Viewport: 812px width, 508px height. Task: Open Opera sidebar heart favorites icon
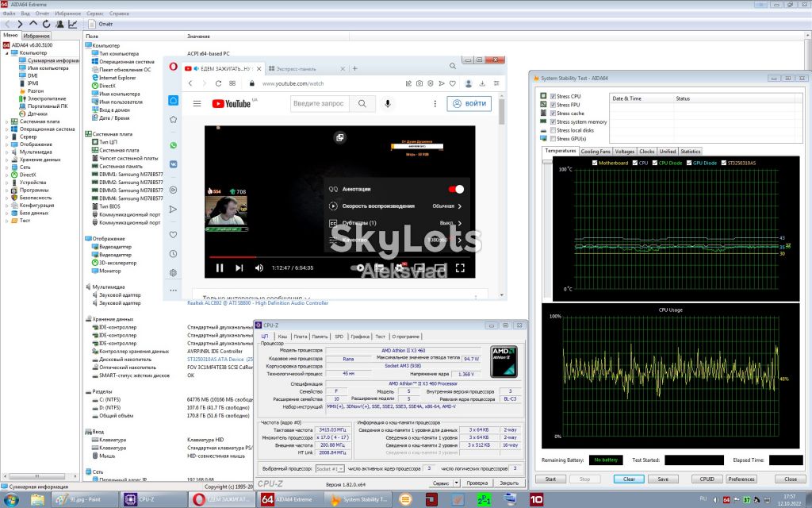tap(174, 235)
